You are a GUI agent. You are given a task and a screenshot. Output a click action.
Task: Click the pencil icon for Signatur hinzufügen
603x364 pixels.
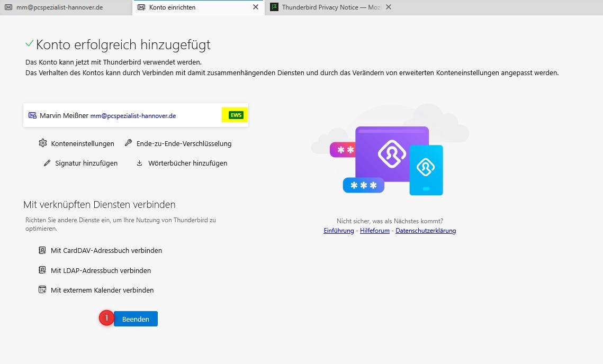tap(47, 163)
